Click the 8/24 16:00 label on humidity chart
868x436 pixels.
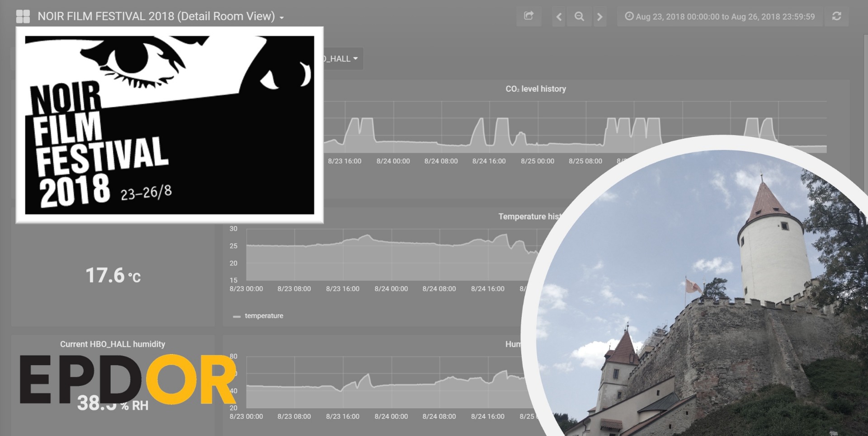(487, 417)
